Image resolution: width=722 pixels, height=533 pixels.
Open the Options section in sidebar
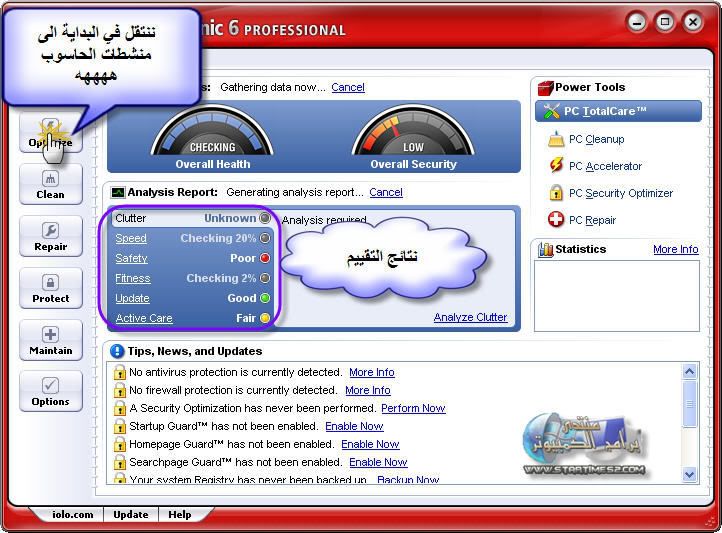(51, 391)
